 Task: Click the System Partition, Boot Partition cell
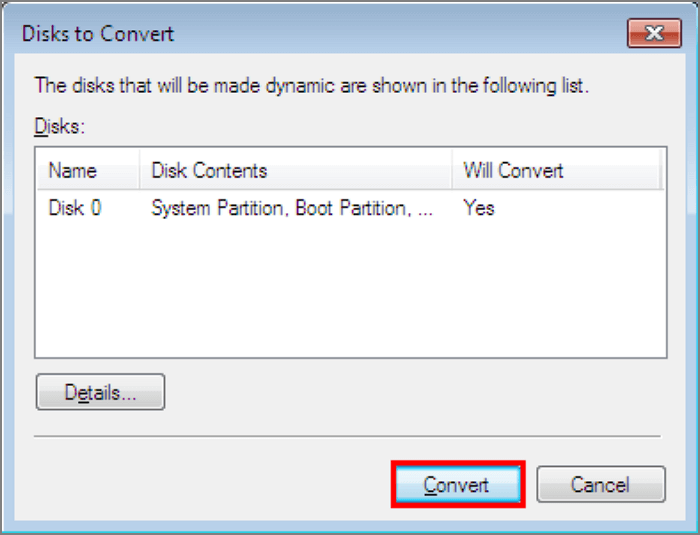[292, 209]
